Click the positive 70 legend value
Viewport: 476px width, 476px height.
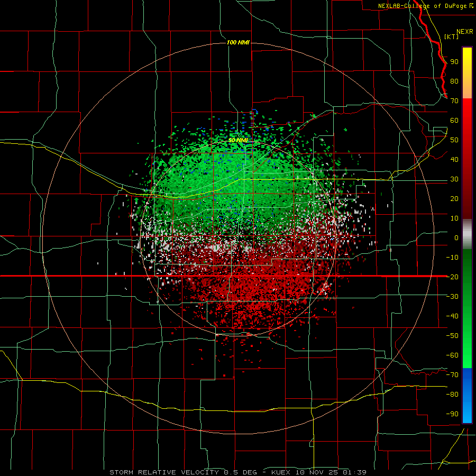pos(454,101)
